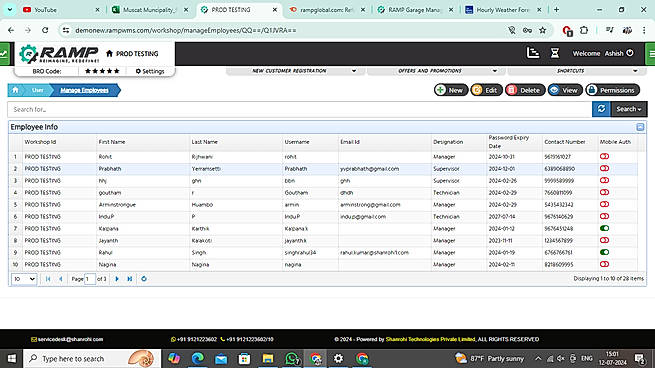Viewport: 655px width, 368px height.
Task: Toggle Mobile Auth for Prabhath
Action: (604, 168)
